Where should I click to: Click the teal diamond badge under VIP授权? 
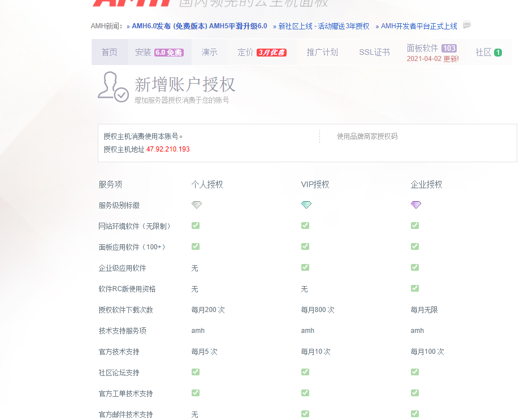tap(306, 205)
